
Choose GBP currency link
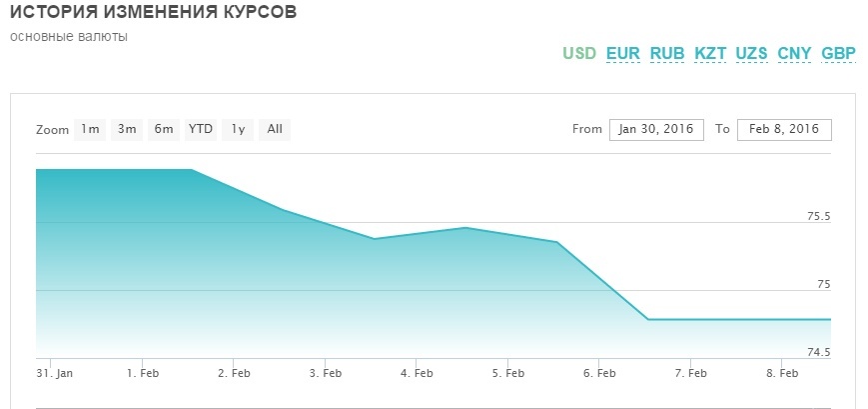[839, 54]
